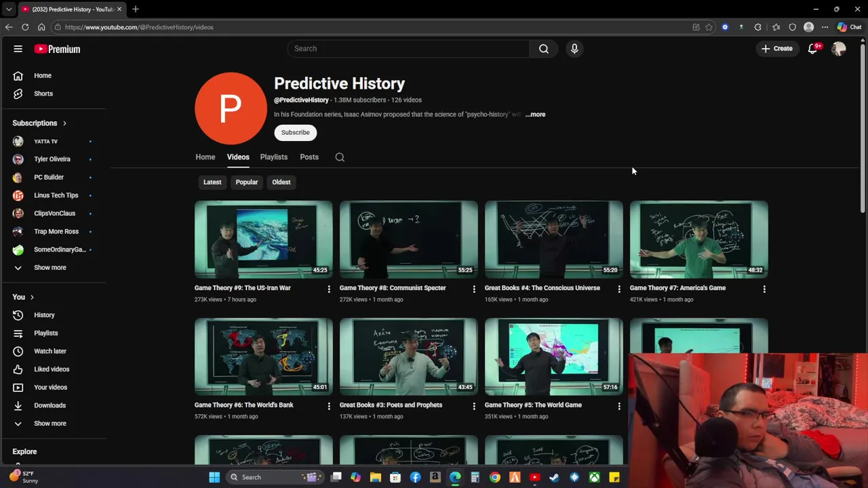The image size is (868, 488).
Task: Start voice search with microphone icon
Action: point(574,48)
